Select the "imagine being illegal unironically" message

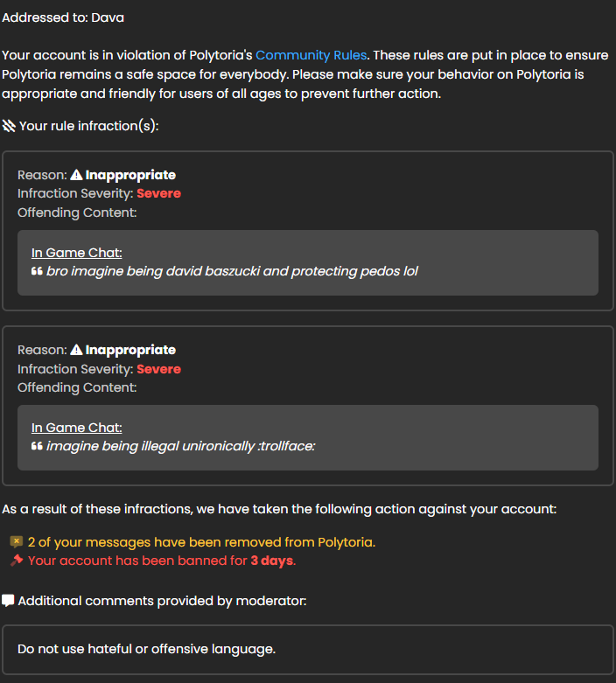point(180,446)
